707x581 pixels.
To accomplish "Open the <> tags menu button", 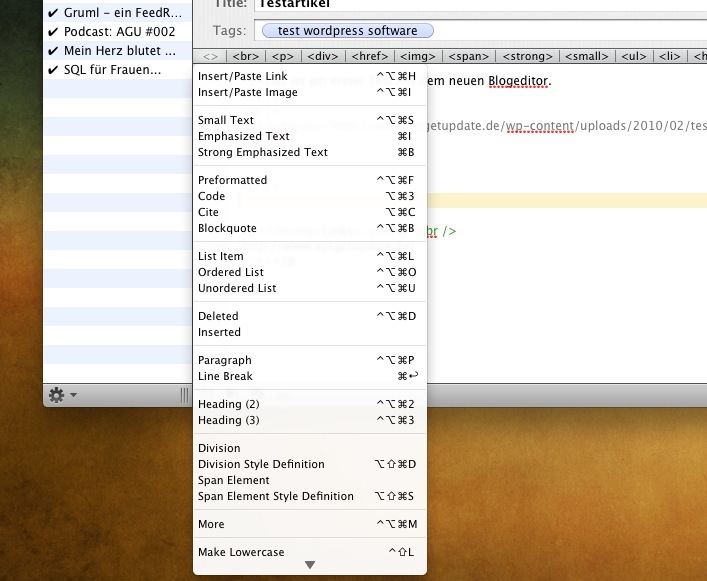I will point(210,57).
